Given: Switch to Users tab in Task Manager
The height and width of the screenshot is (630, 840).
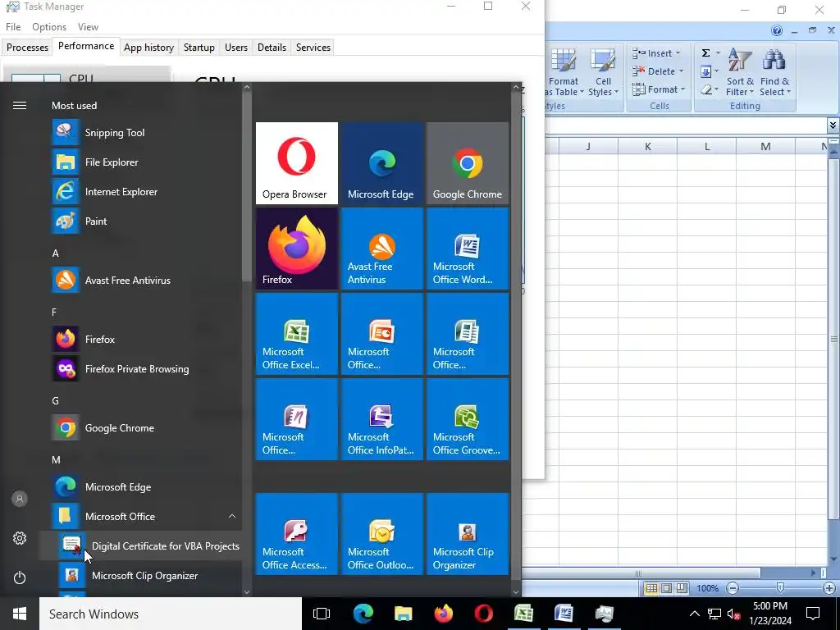Looking at the screenshot, I should [x=236, y=47].
